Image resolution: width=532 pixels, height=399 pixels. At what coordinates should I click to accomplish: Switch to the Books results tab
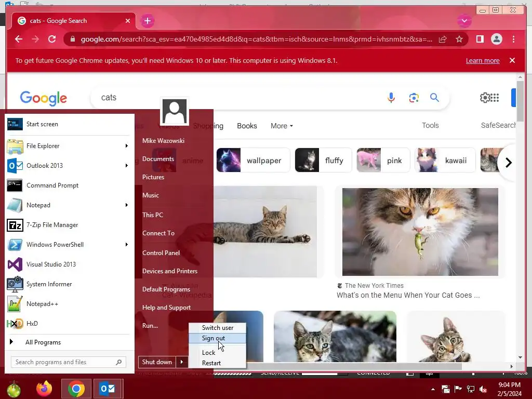247,126
